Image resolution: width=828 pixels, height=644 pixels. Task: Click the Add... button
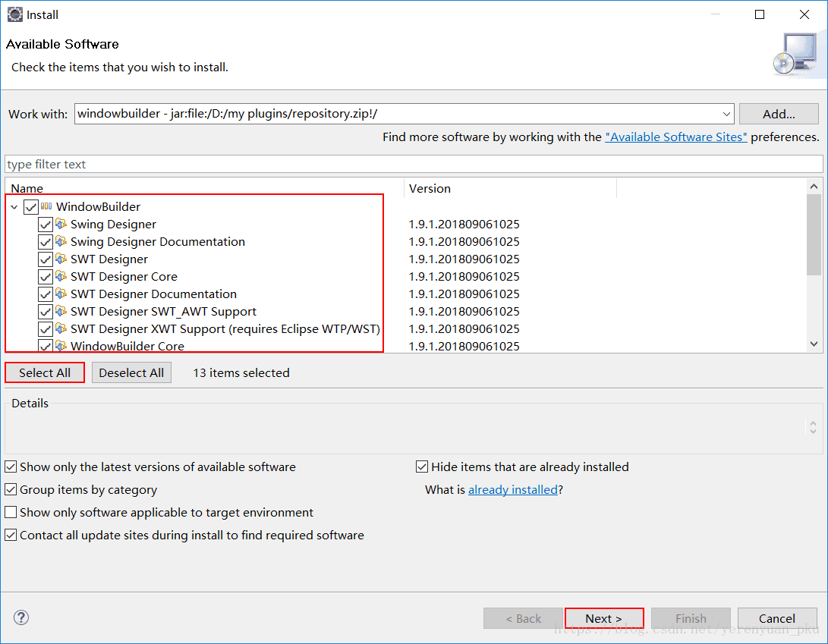pyautogui.click(x=779, y=114)
